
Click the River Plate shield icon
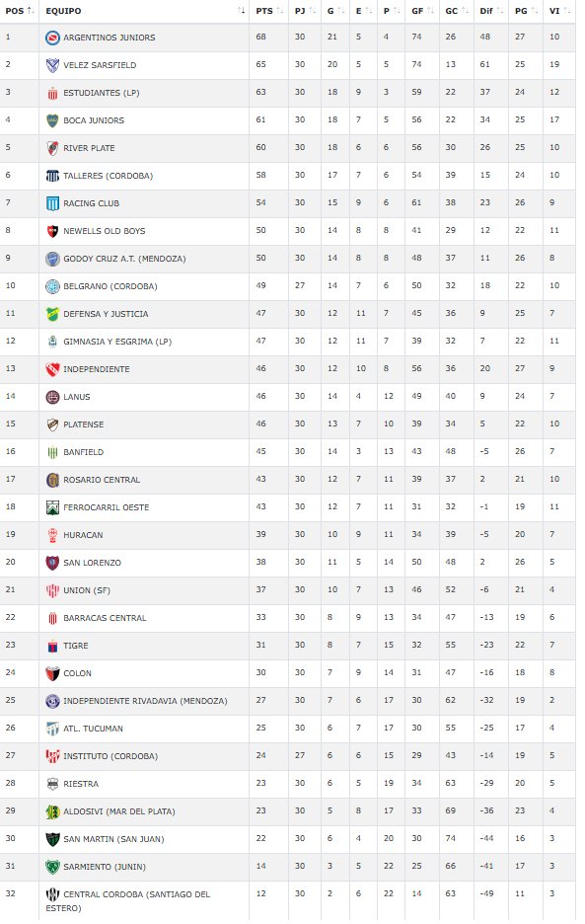52,148
